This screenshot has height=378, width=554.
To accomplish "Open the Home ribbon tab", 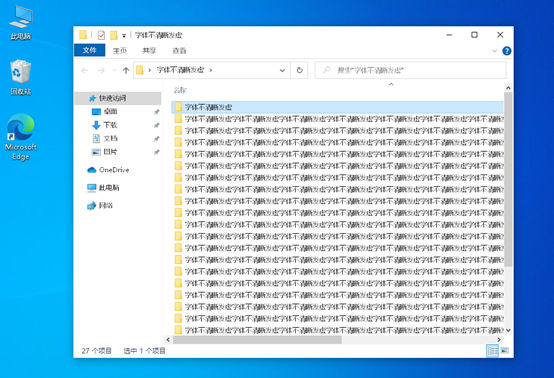I will (x=120, y=51).
